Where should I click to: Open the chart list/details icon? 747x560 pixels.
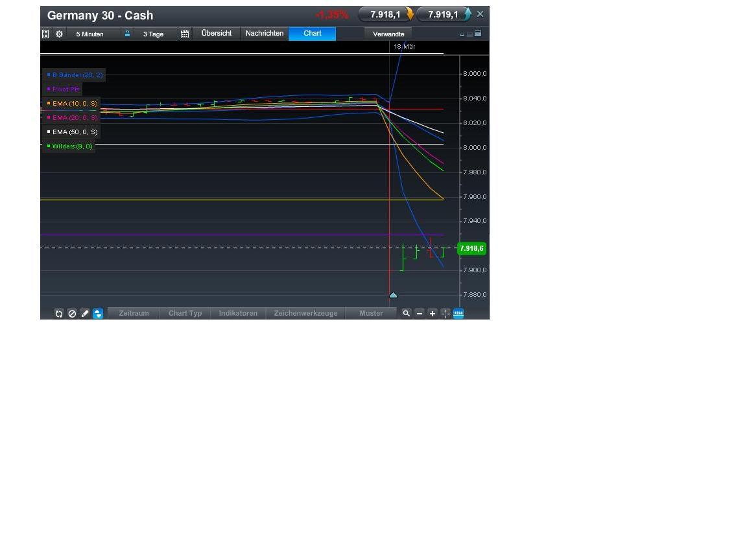[45, 34]
